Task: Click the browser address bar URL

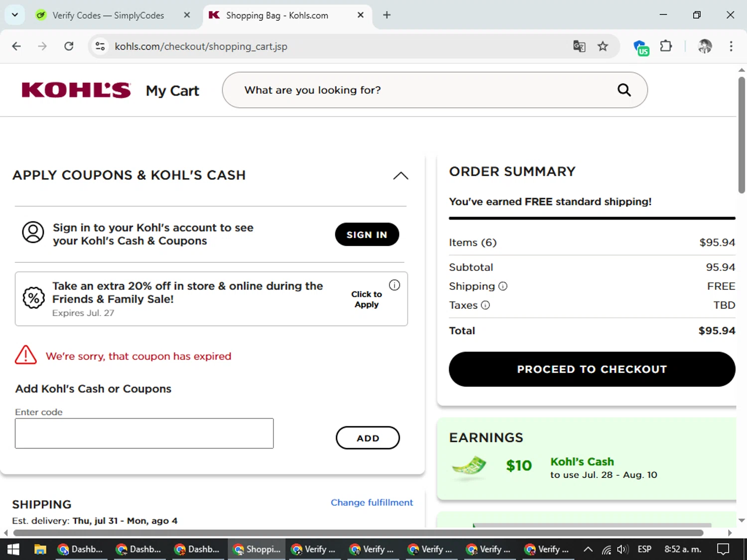Action: [x=201, y=46]
